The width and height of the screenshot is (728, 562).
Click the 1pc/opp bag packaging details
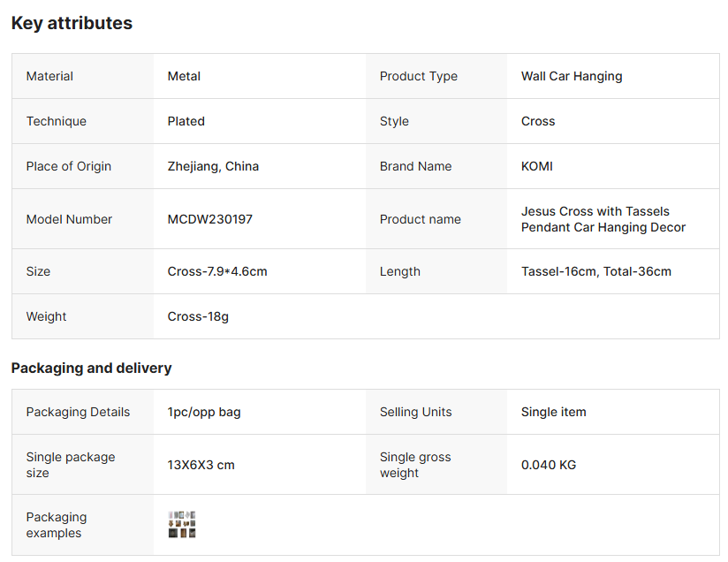click(x=203, y=412)
